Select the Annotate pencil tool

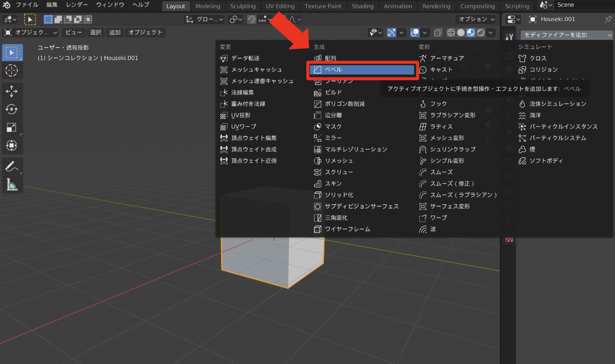[12, 166]
